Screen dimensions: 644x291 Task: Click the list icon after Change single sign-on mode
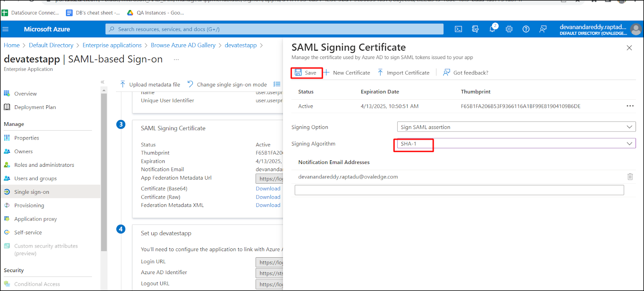point(277,84)
